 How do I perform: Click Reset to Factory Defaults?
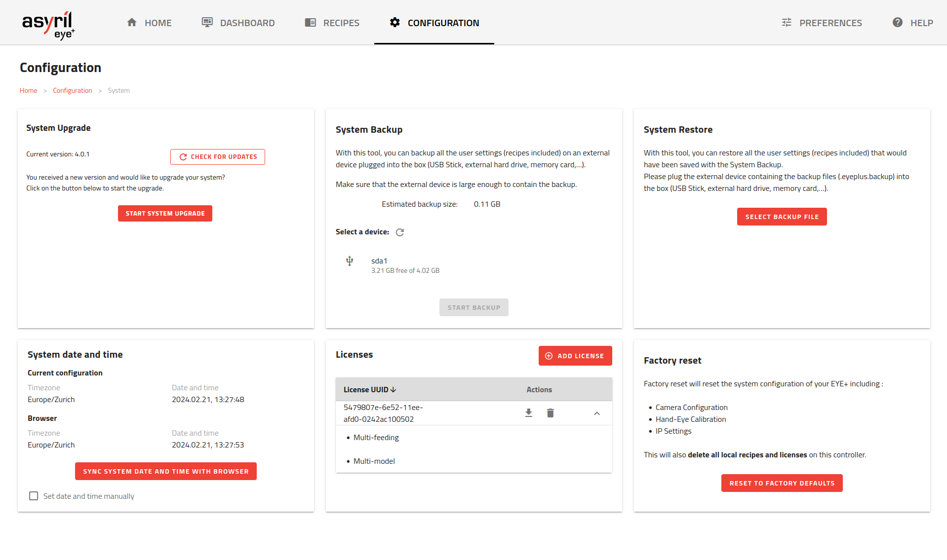pyautogui.click(x=782, y=483)
